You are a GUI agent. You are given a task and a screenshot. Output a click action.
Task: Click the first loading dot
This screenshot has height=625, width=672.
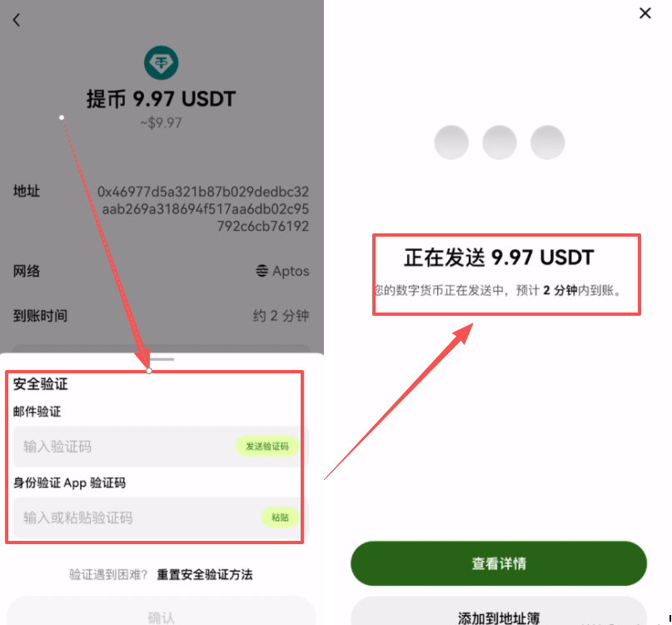click(x=451, y=142)
